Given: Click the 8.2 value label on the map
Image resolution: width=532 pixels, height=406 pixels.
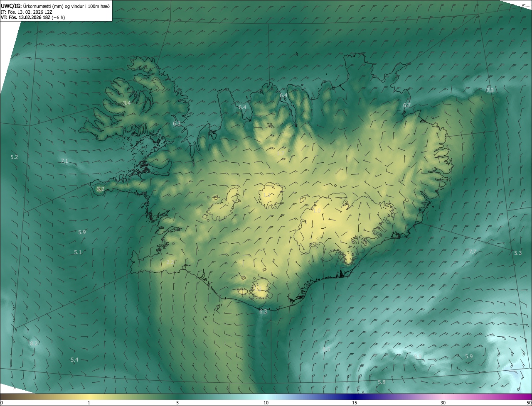Looking at the screenshot, I should (x=34, y=343).
